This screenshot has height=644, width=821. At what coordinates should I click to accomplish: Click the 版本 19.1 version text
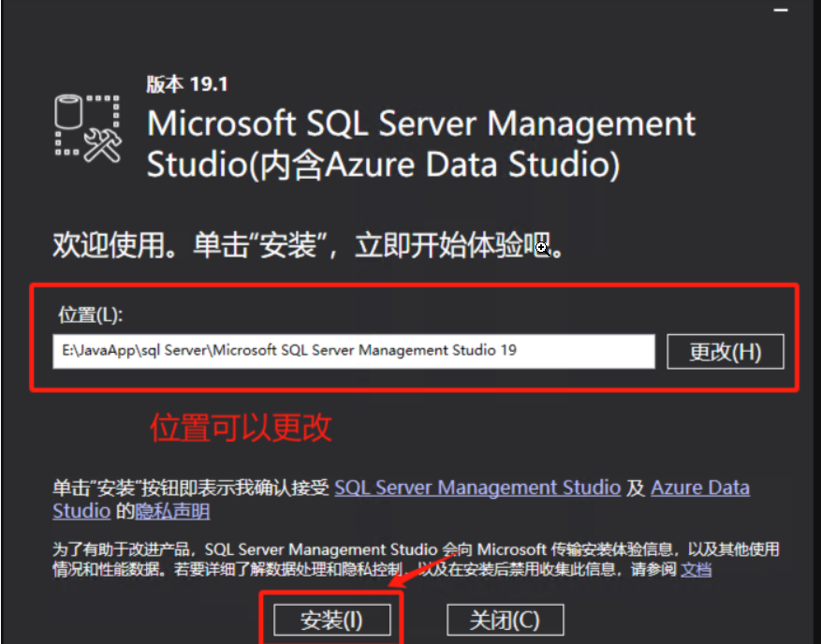(x=187, y=83)
